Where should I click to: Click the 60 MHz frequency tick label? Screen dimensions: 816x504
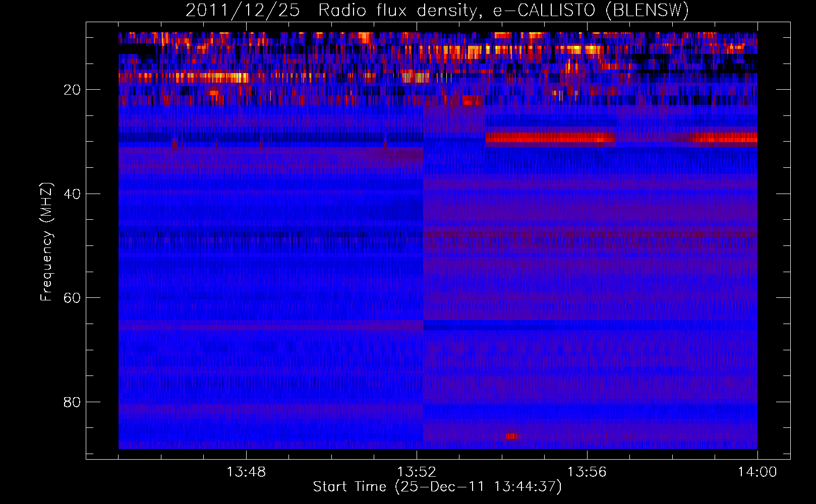coord(73,298)
